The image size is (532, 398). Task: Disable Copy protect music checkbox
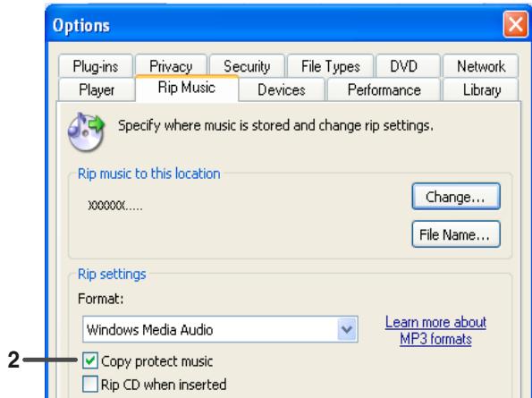coord(90,360)
